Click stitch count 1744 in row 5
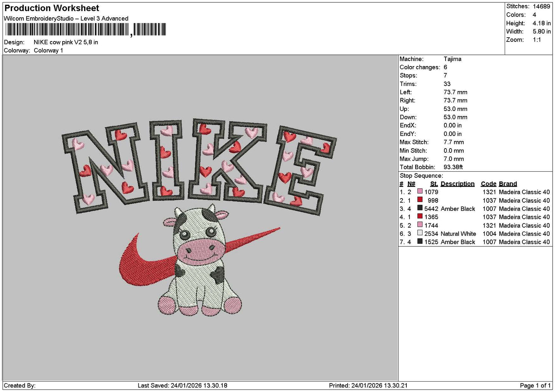The width and height of the screenshot is (555, 392). point(431,225)
